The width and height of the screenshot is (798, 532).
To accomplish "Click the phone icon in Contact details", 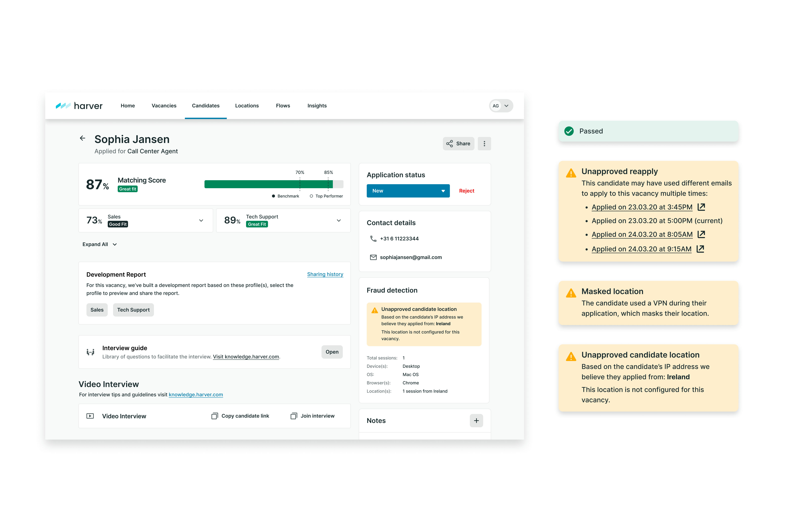I will click(x=373, y=239).
